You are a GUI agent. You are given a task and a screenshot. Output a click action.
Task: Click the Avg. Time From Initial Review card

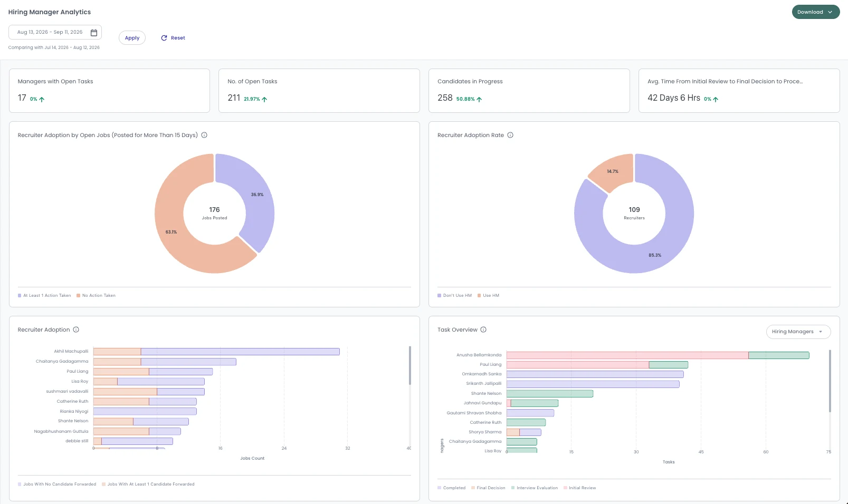[x=739, y=91]
